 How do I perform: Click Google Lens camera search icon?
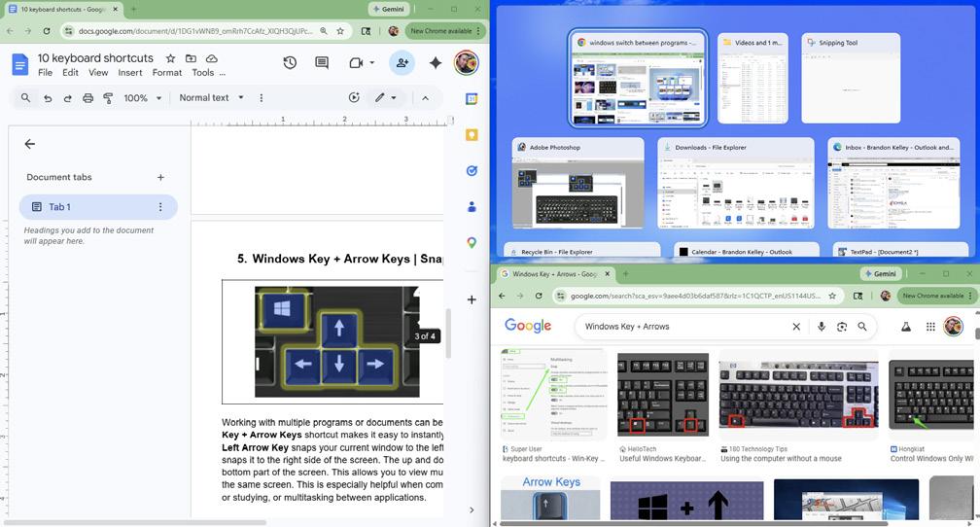tap(842, 327)
